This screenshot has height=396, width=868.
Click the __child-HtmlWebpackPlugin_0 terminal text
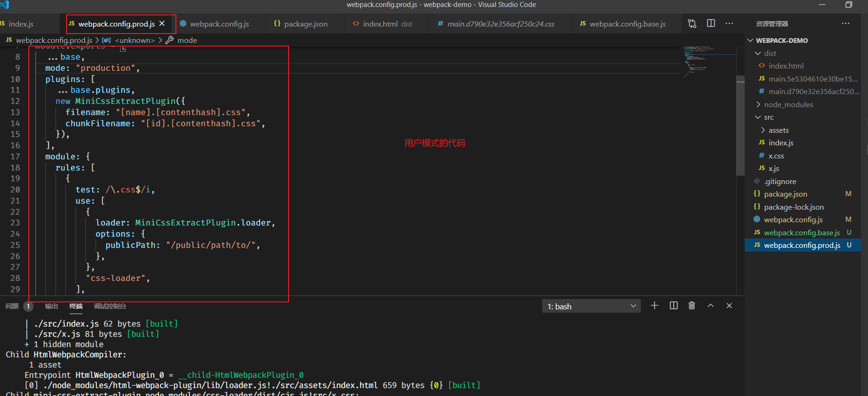click(241, 375)
